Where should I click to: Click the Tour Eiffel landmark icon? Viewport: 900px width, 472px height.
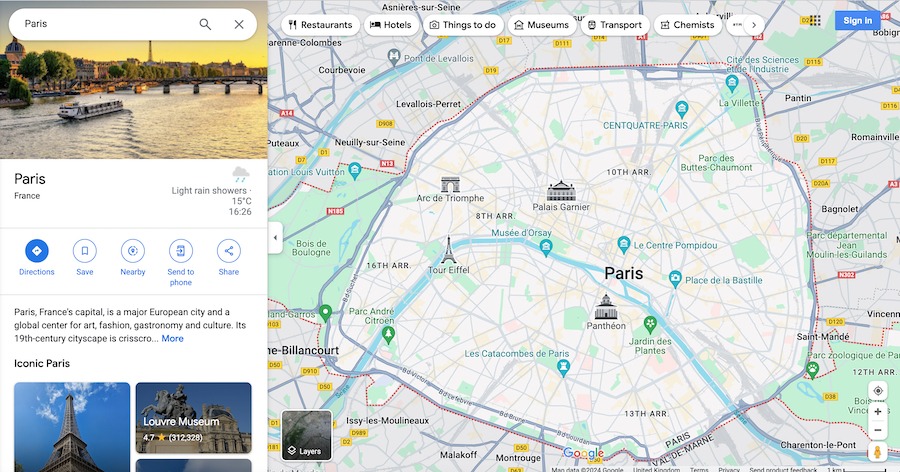[x=449, y=250]
